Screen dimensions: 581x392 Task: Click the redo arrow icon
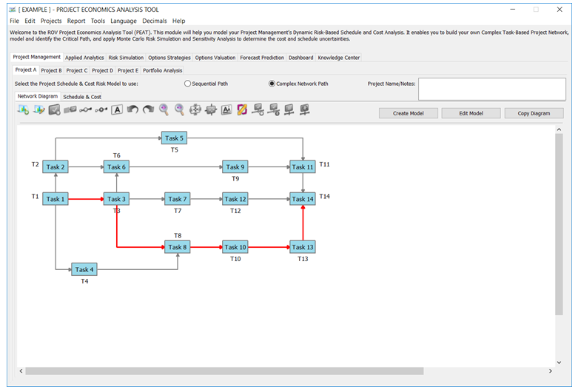[x=148, y=109]
